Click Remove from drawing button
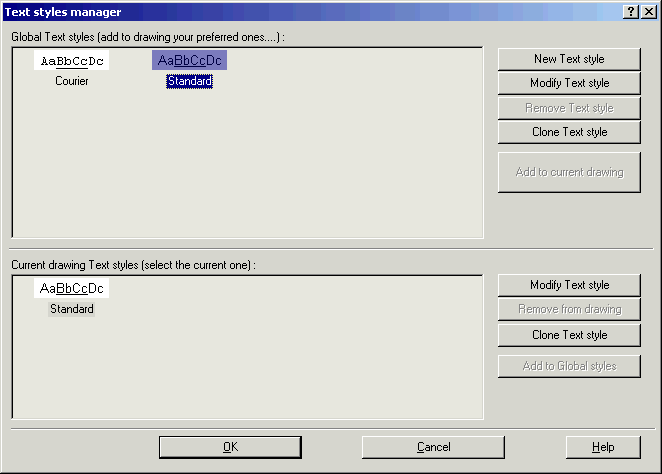Viewport: 662px width, 474px height. tap(569, 310)
